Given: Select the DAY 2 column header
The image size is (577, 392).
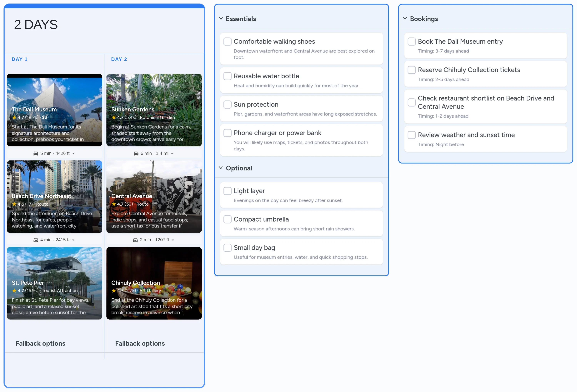Looking at the screenshot, I should (119, 59).
